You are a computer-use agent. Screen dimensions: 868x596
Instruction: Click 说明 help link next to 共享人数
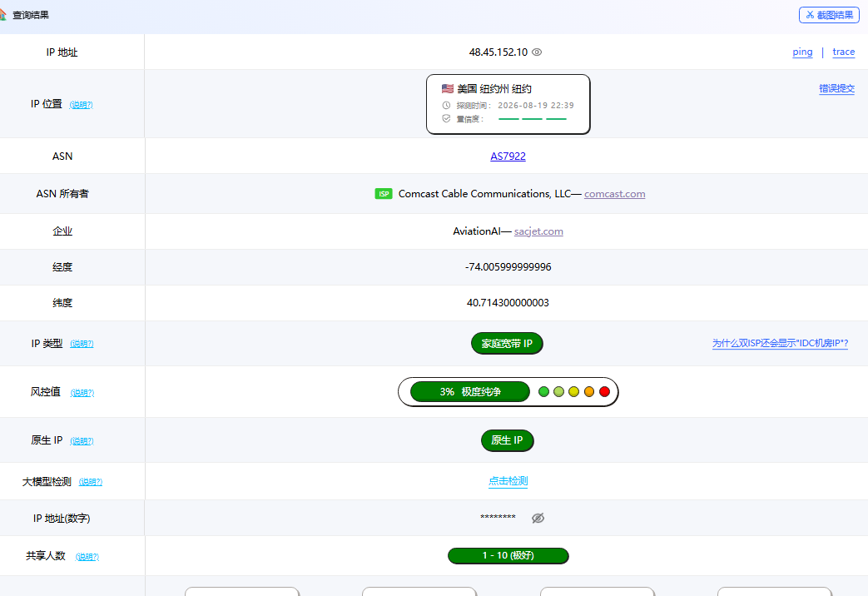tap(87, 557)
